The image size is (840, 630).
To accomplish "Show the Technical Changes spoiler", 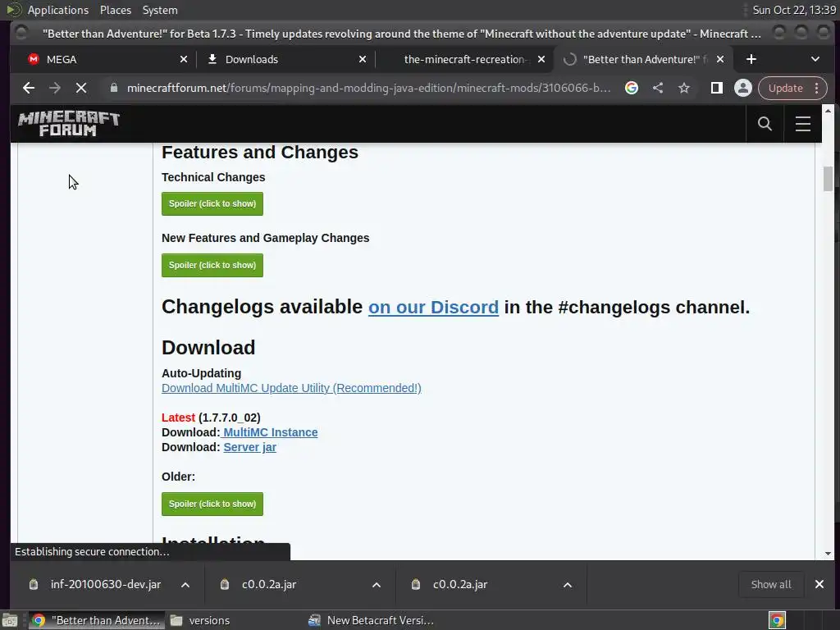I will click(x=212, y=203).
